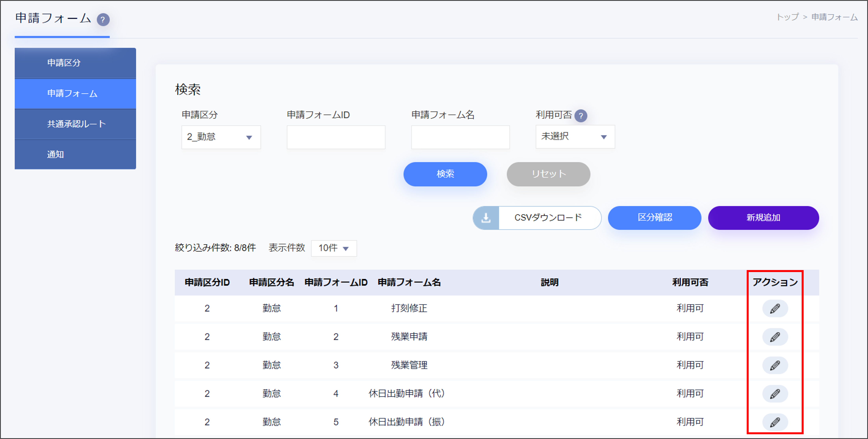Image resolution: width=868 pixels, height=439 pixels.
Task: Edit the 打刻修正 row with pencil icon
Action: click(x=775, y=309)
